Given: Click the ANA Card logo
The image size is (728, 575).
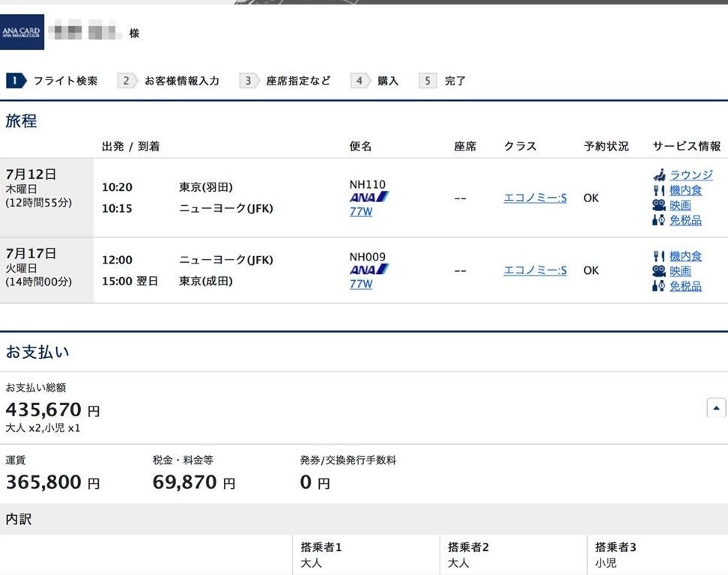Looking at the screenshot, I should tap(22, 32).
